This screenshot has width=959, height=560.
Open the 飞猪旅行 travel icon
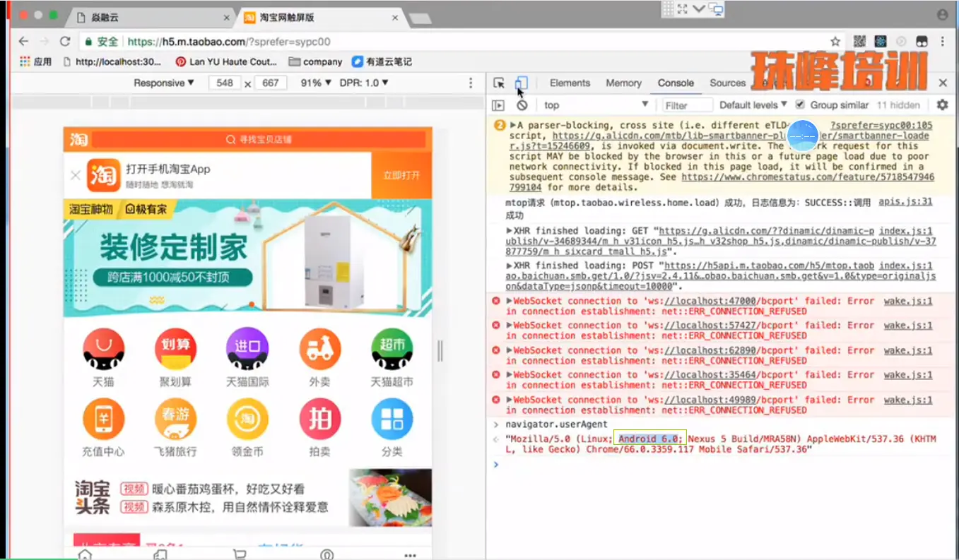coord(176,419)
